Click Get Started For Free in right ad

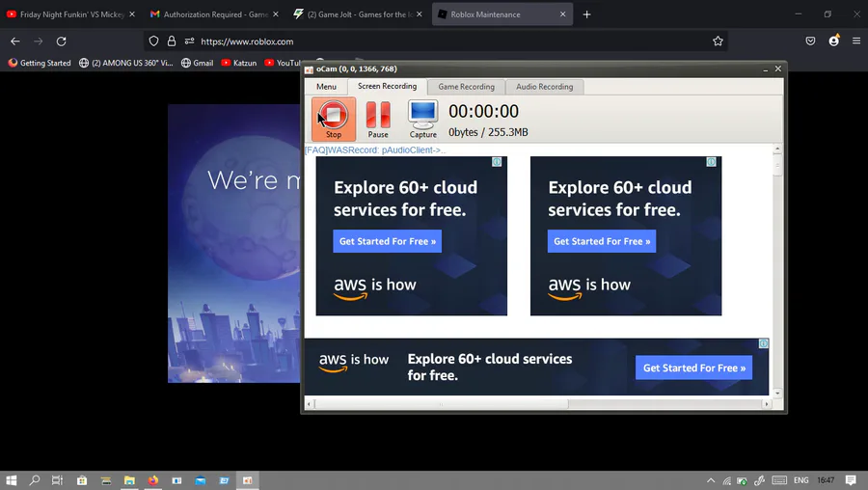(x=602, y=241)
